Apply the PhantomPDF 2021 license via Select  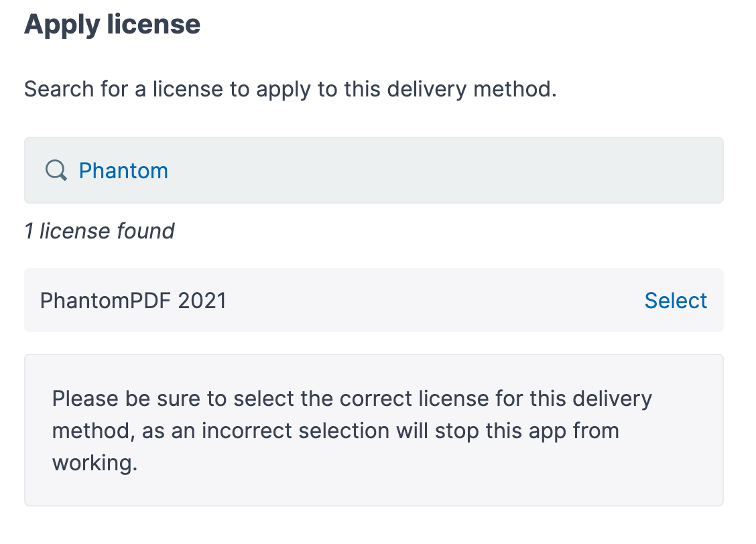(x=676, y=300)
